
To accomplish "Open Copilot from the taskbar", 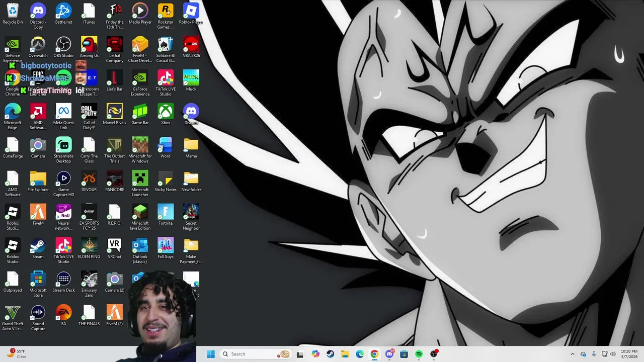I will [x=315, y=354].
